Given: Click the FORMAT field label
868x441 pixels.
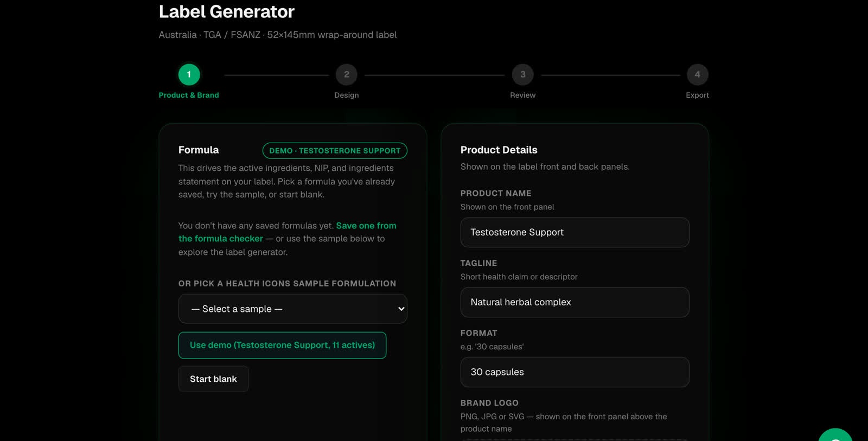Looking at the screenshot, I should pos(479,333).
